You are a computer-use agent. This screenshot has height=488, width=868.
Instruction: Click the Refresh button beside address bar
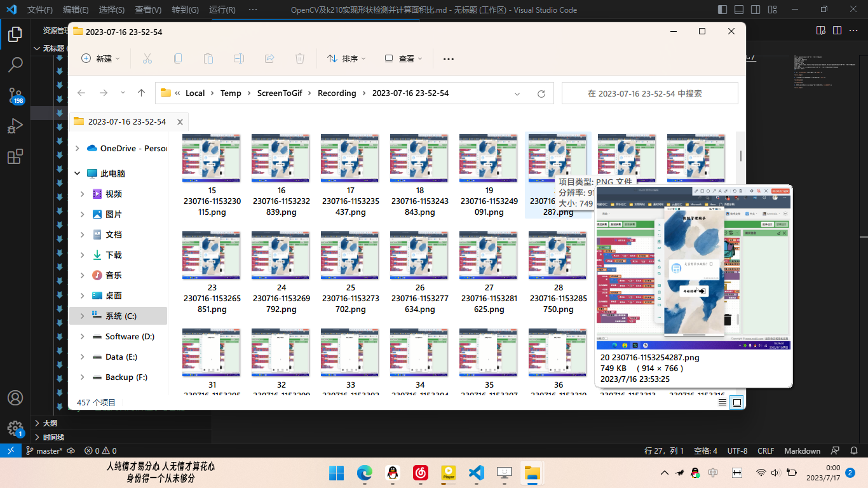(x=541, y=93)
